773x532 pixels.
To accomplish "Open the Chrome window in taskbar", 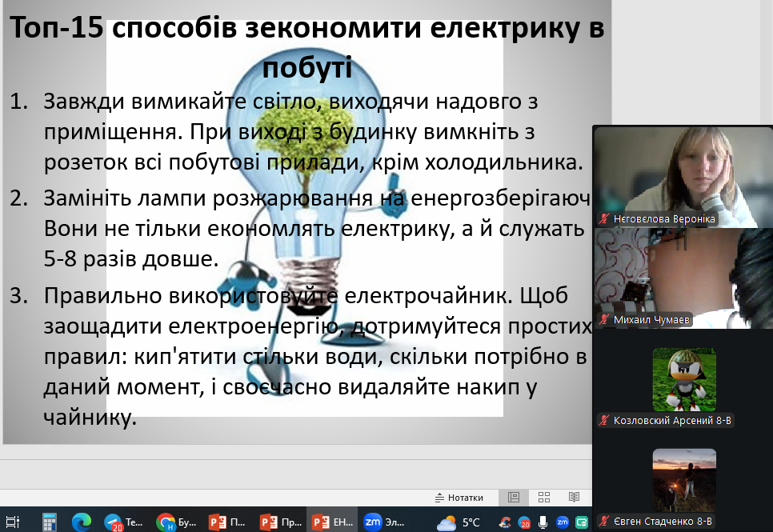I will (x=175, y=522).
